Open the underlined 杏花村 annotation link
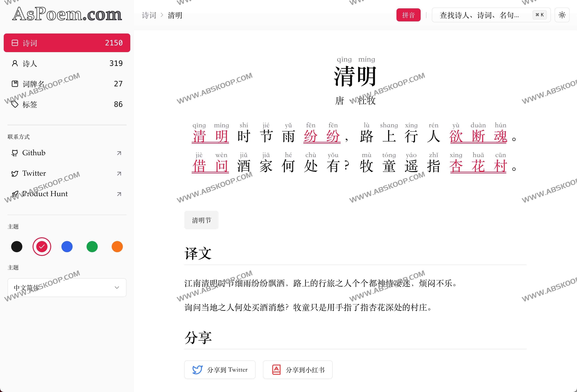Viewport: 577px width, 392px height. click(x=478, y=166)
